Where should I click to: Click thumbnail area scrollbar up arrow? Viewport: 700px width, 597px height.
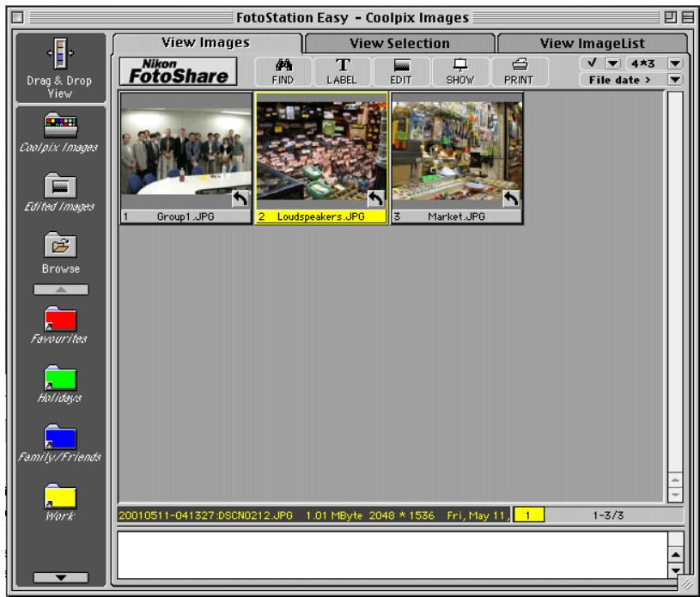675,480
